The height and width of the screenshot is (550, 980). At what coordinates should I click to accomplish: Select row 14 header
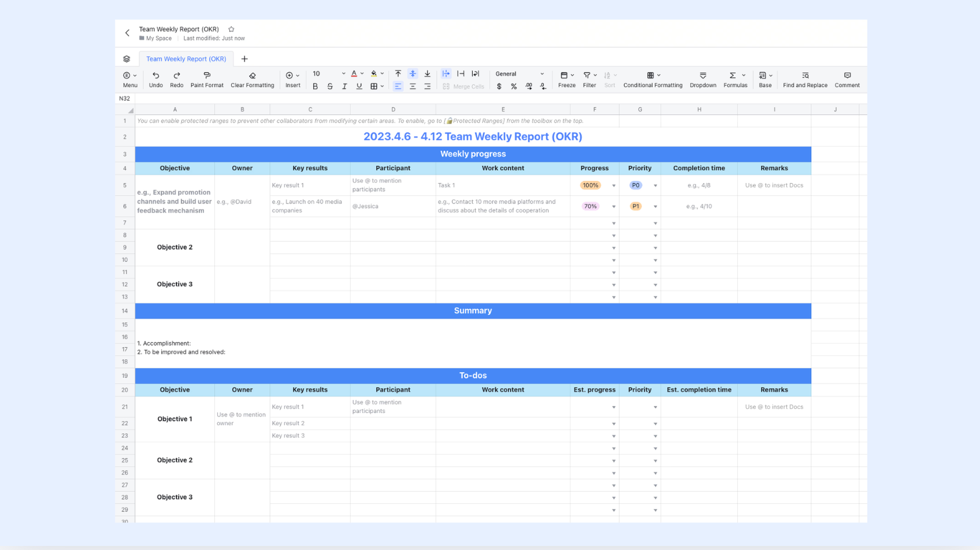[125, 311]
